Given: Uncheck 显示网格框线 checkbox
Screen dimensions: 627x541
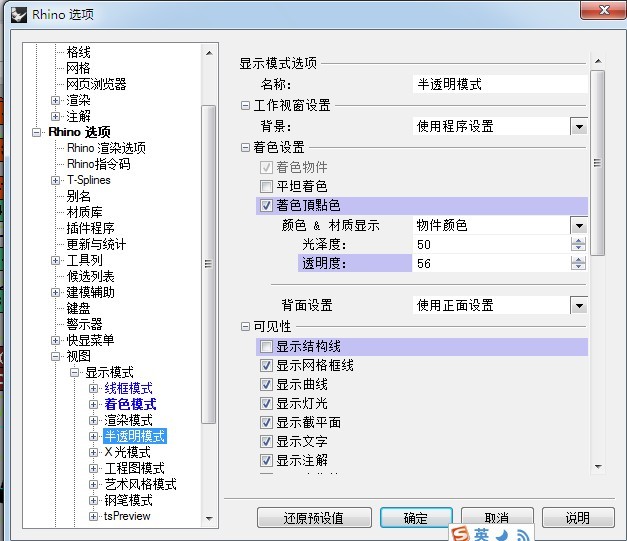Looking at the screenshot, I should pyautogui.click(x=266, y=365).
